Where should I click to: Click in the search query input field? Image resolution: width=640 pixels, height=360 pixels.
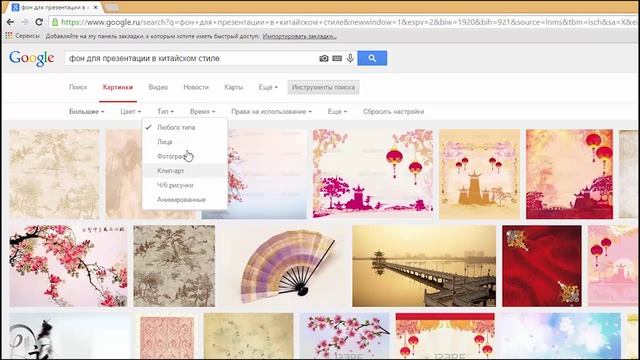pyautogui.click(x=191, y=58)
